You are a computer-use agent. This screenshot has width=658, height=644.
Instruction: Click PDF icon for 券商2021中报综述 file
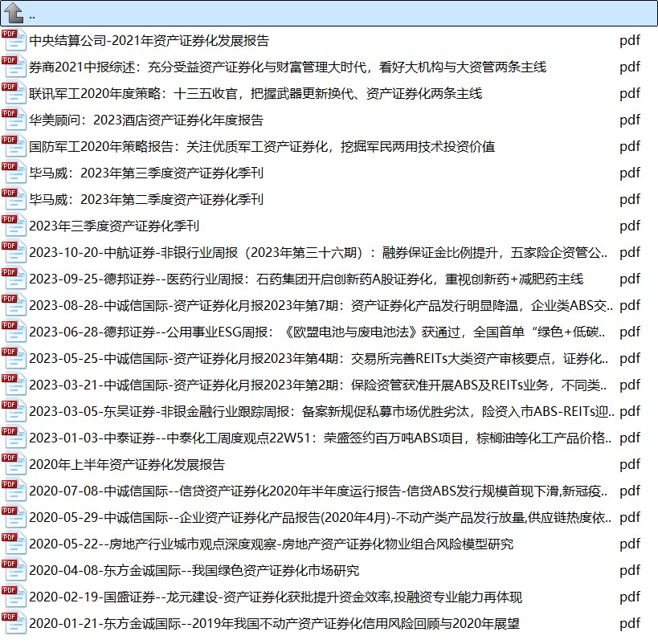(x=14, y=67)
